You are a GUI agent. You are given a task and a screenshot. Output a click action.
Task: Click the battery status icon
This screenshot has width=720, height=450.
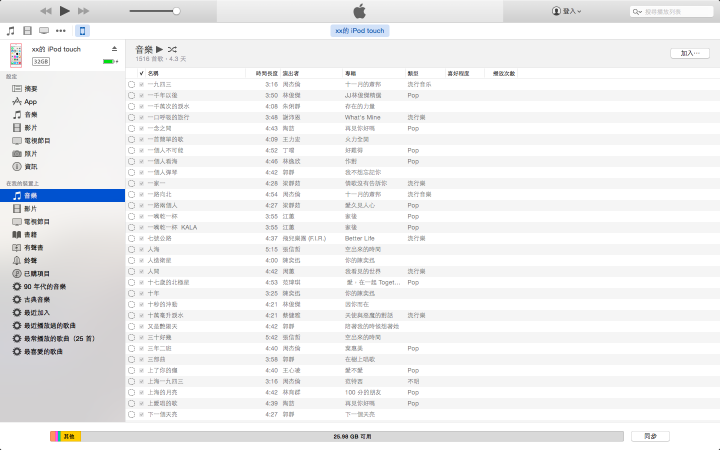click(x=110, y=62)
